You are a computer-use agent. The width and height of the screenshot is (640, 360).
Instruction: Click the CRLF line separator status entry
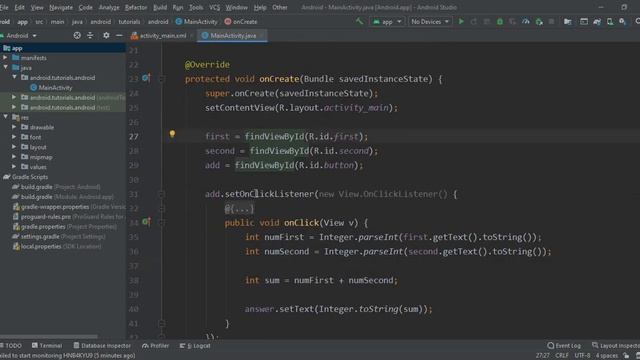(562, 356)
